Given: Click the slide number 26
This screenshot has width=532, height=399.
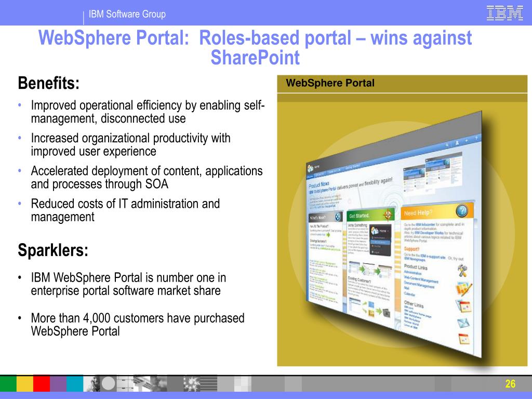Looking at the screenshot, I should pos(510,384).
